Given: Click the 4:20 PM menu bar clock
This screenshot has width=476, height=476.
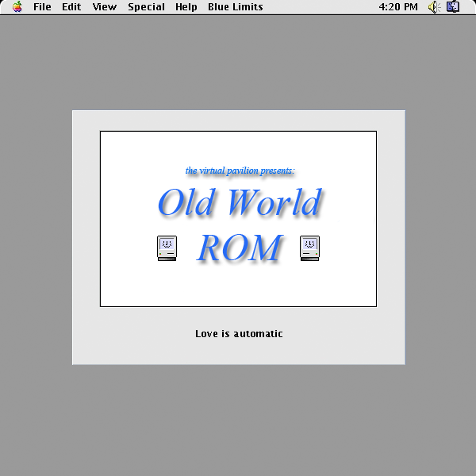Looking at the screenshot, I should coord(398,7).
